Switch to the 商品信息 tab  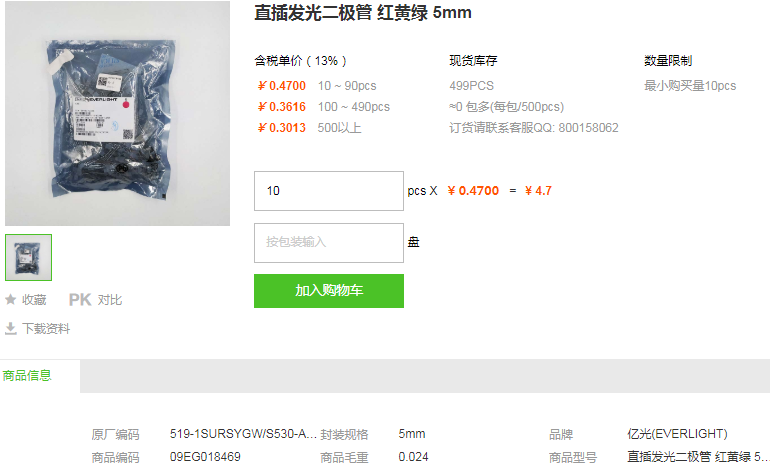(28, 376)
